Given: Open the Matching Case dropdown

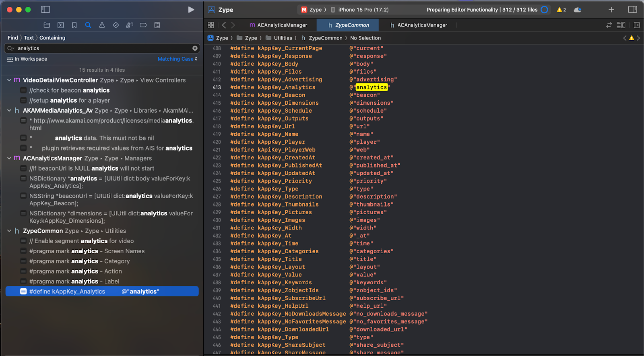Looking at the screenshot, I should click(x=178, y=59).
